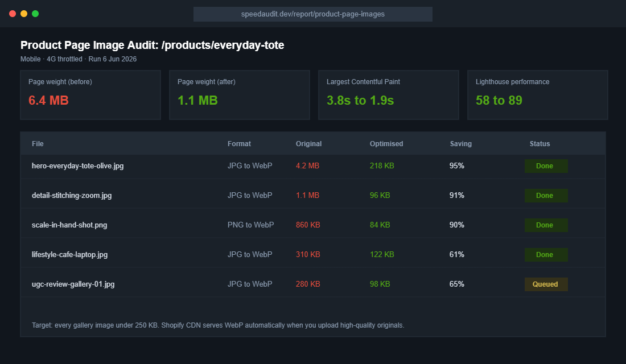Screen dimensions: 626x364
Task: Click the File column header
Action: (38, 144)
